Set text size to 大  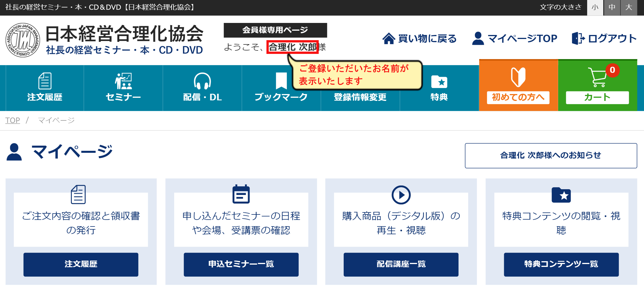tap(629, 7)
